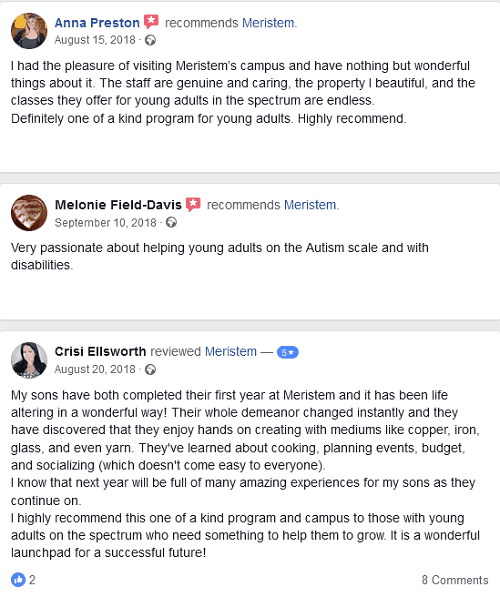Click the blue thumbs-up like reaction icon

[x=18, y=579]
